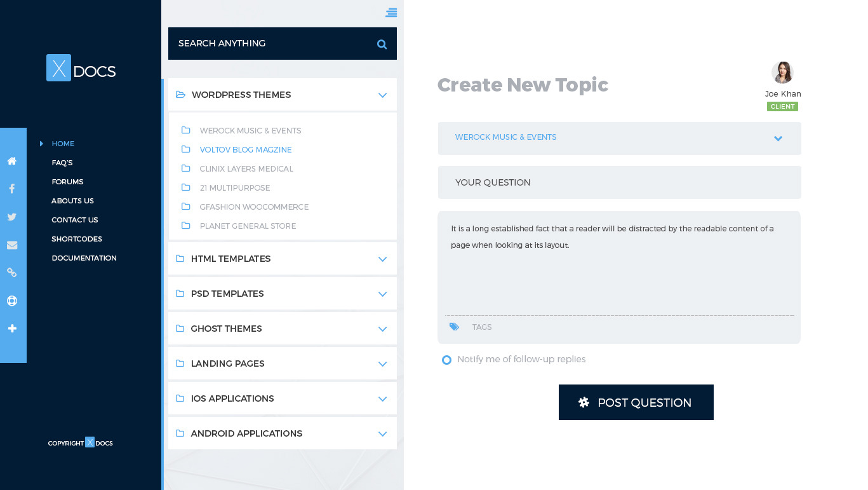This screenshot has height=490, width=868.
Task: Open the Forums menu item
Action: [67, 182]
